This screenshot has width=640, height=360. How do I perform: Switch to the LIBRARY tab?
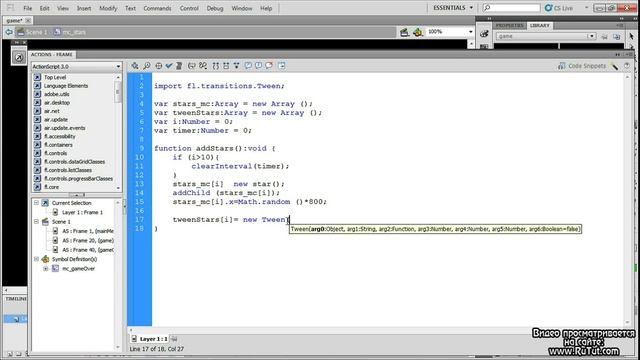tap(540, 25)
